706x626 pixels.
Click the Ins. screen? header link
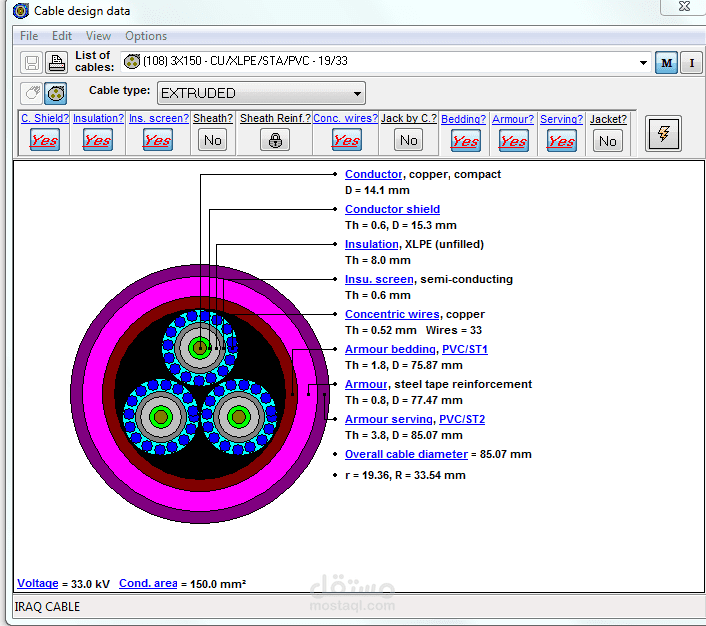[x=158, y=118]
